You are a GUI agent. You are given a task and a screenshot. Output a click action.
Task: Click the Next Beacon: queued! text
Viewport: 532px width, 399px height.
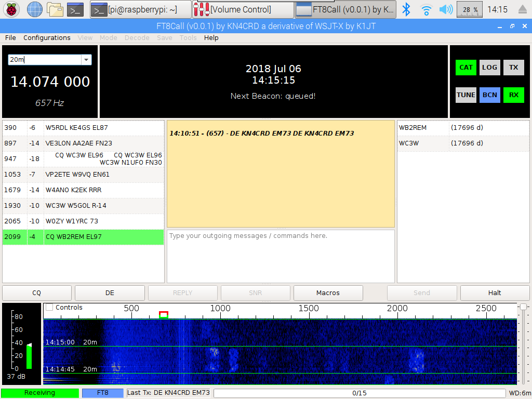click(x=273, y=96)
